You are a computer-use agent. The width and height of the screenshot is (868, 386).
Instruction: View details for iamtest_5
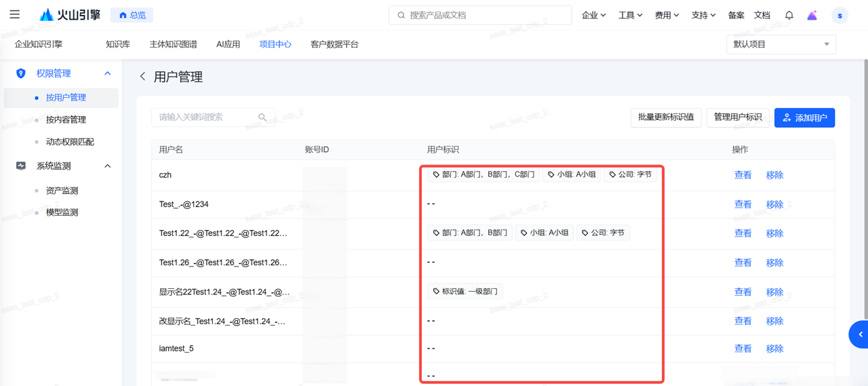743,349
